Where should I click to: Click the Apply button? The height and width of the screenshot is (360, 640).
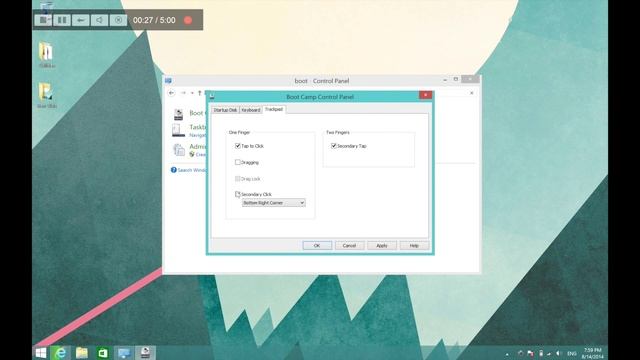(x=382, y=245)
